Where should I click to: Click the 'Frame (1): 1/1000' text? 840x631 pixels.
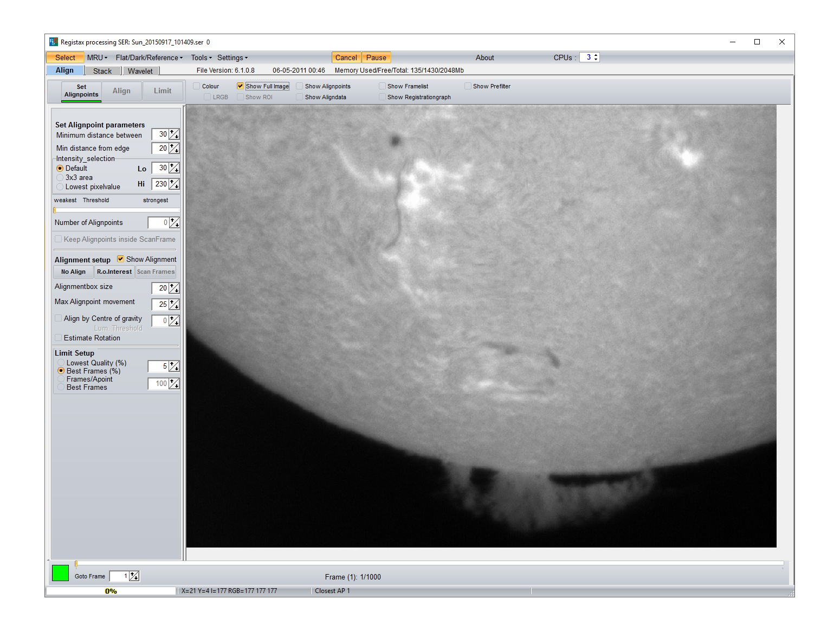353,577
